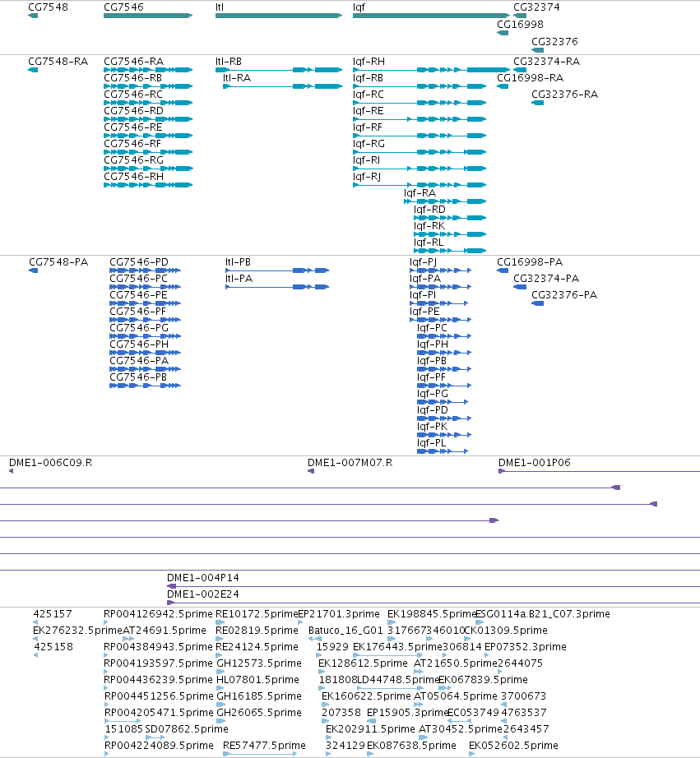
Task: Select the DME1-007M07.R BAC label
Action: [x=350, y=463]
